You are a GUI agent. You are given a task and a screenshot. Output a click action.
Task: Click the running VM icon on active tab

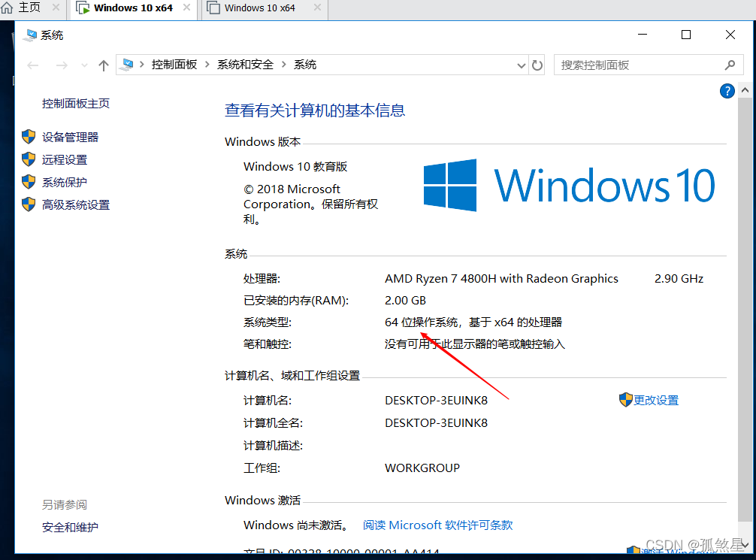pos(83,8)
